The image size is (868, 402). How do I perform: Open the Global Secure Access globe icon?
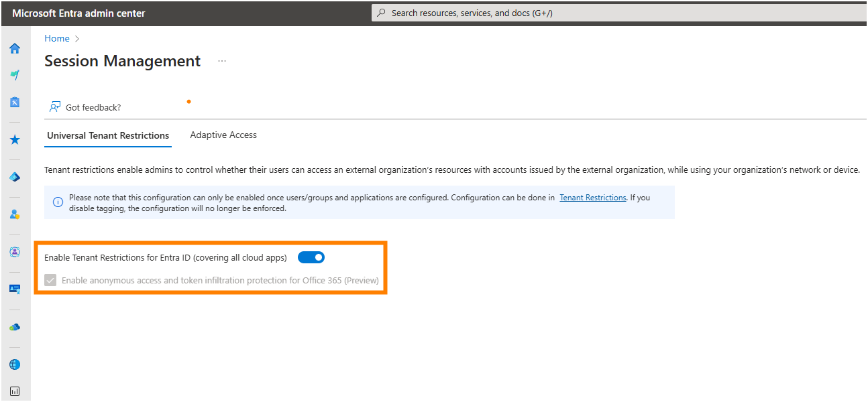click(15, 364)
